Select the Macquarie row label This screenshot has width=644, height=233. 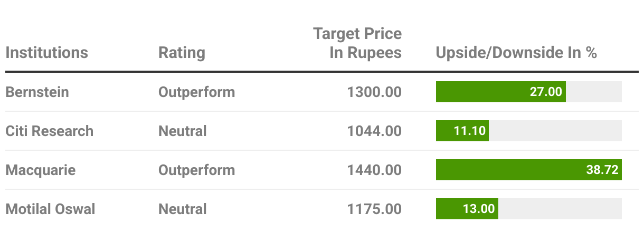tap(41, 170)
